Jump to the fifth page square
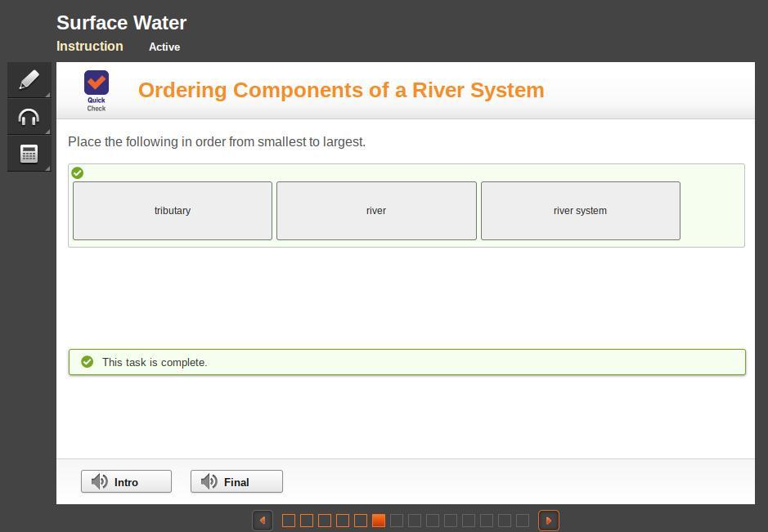 pos(361,521)
